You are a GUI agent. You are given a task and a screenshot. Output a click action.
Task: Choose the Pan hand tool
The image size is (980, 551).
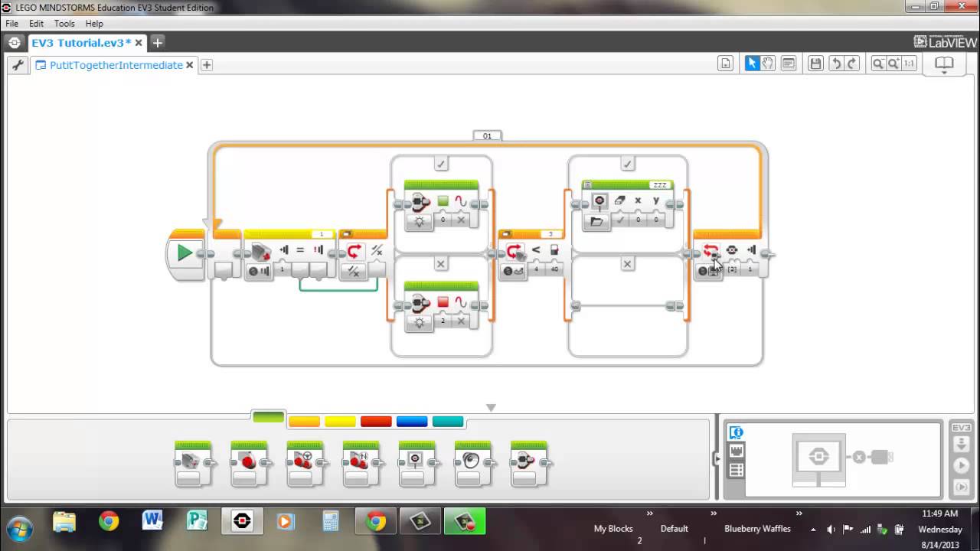(768, 64)
